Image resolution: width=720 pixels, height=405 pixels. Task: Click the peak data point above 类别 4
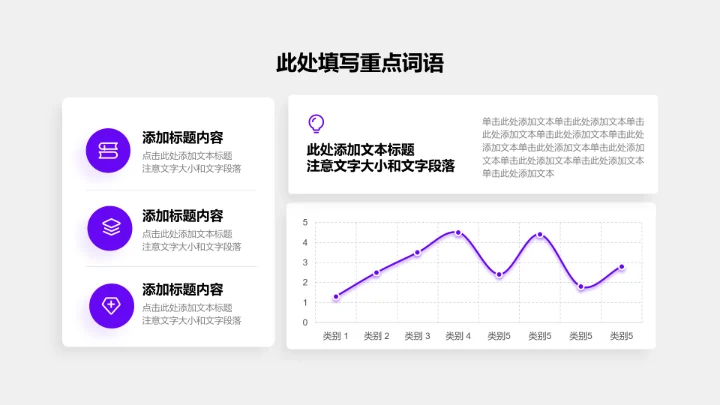458,232
